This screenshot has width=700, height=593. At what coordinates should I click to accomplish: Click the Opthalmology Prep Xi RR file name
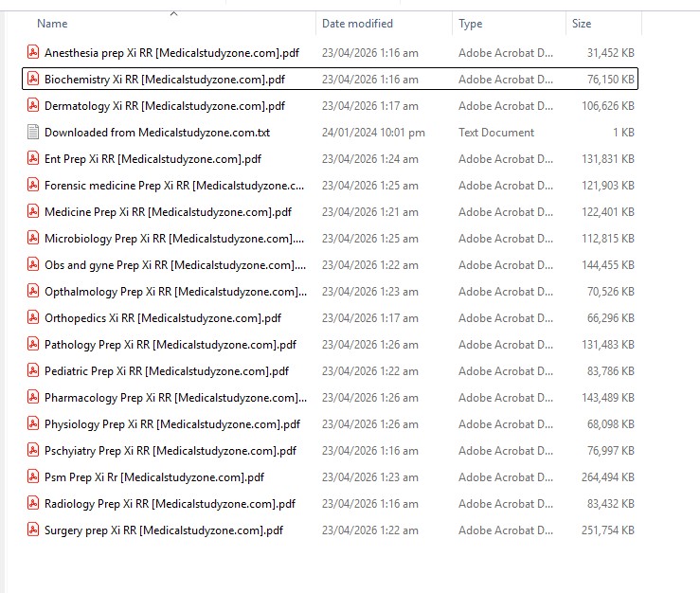tap(175, 292)
